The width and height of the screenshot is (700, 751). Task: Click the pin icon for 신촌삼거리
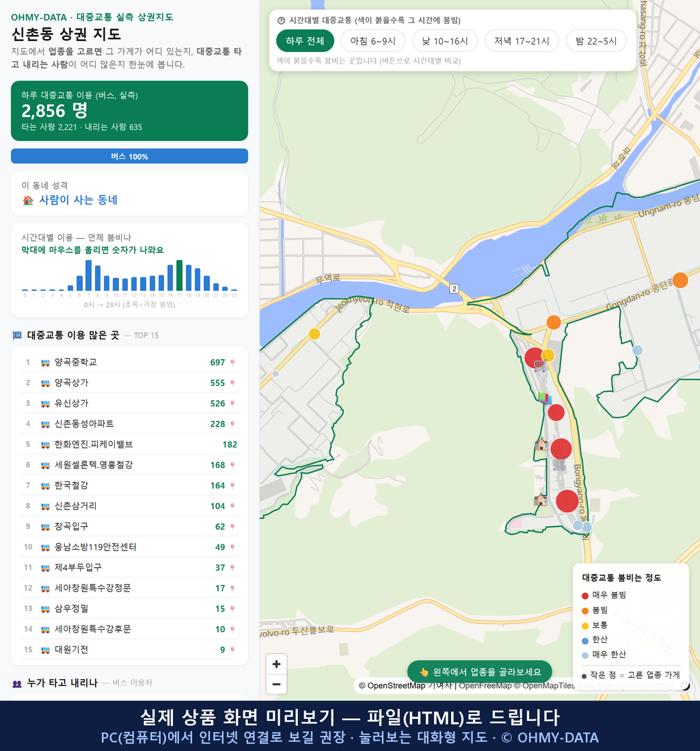pyautogui.click(x=232, y=506)
